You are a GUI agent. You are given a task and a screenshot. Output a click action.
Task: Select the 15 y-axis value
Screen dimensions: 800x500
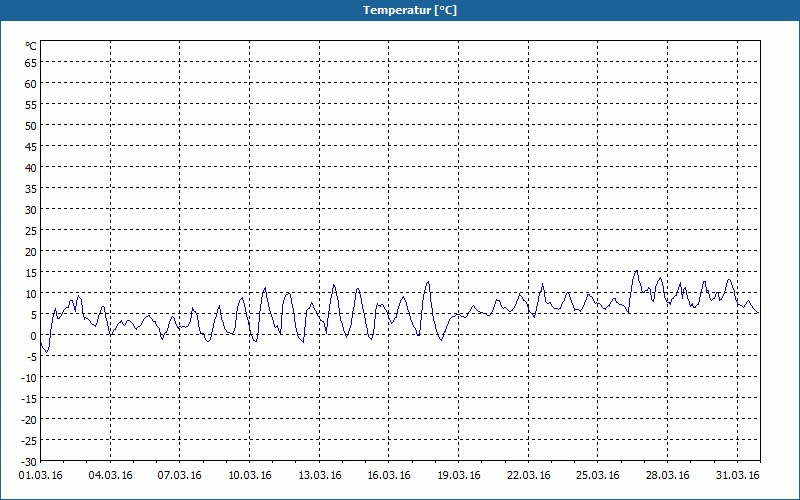31,272
